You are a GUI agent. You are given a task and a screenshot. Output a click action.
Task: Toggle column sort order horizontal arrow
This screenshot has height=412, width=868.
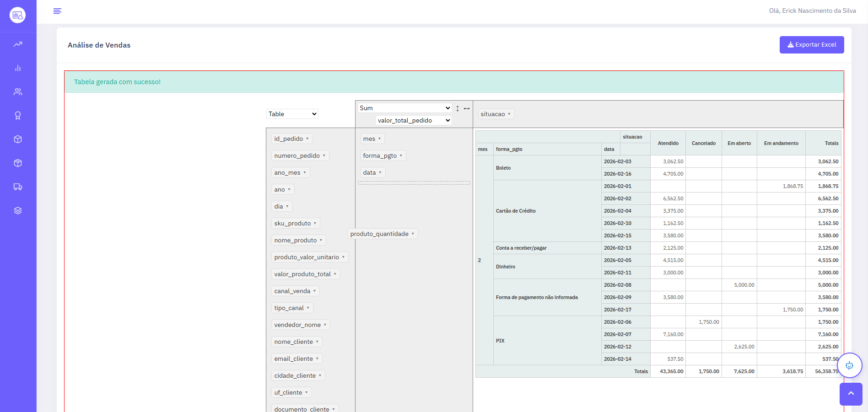[x=467, y=108]
